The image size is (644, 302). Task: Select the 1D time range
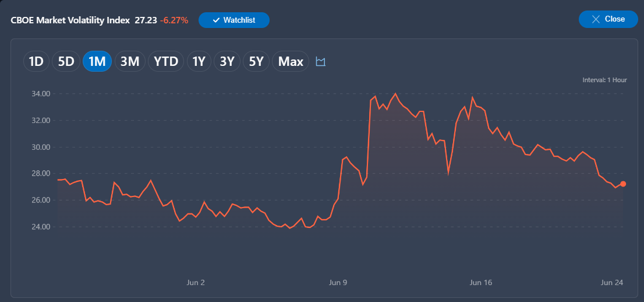pos(36,61)
